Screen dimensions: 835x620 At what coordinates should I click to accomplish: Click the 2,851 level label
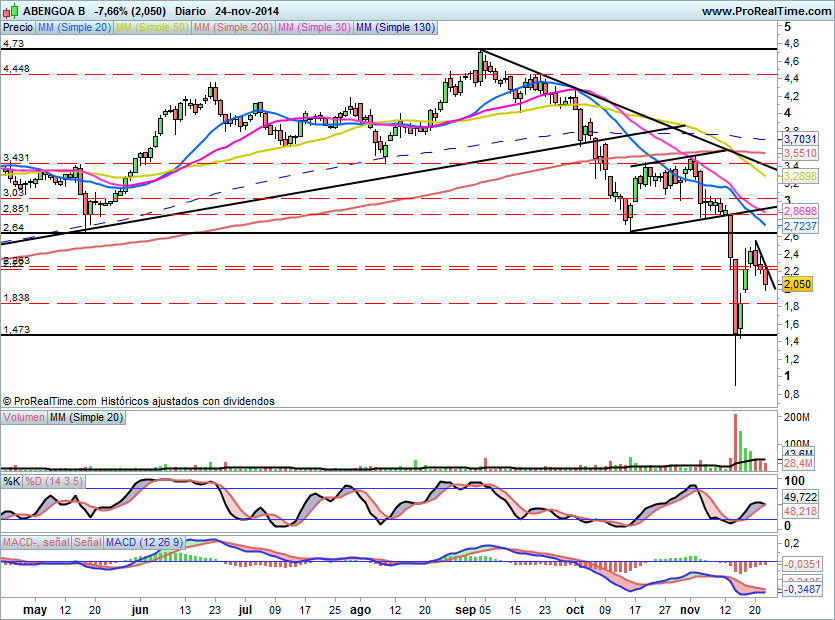click(16, 209)
